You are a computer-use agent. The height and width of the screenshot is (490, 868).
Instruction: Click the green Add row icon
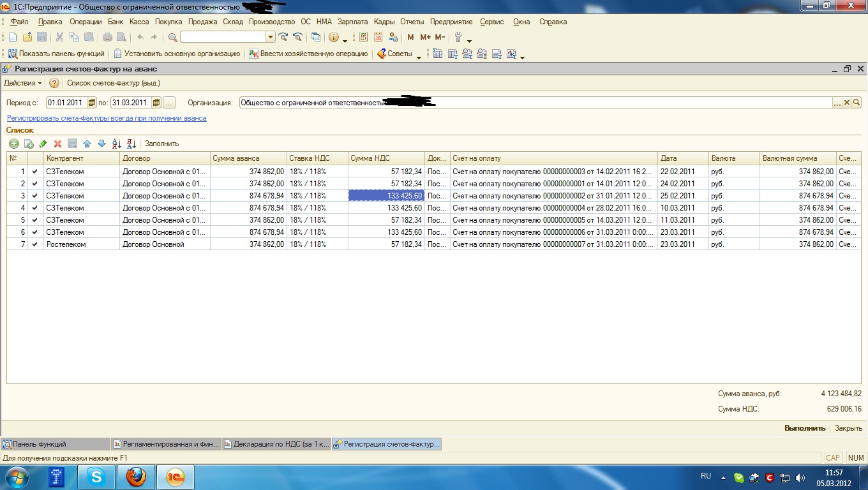[x=13, y=144]
